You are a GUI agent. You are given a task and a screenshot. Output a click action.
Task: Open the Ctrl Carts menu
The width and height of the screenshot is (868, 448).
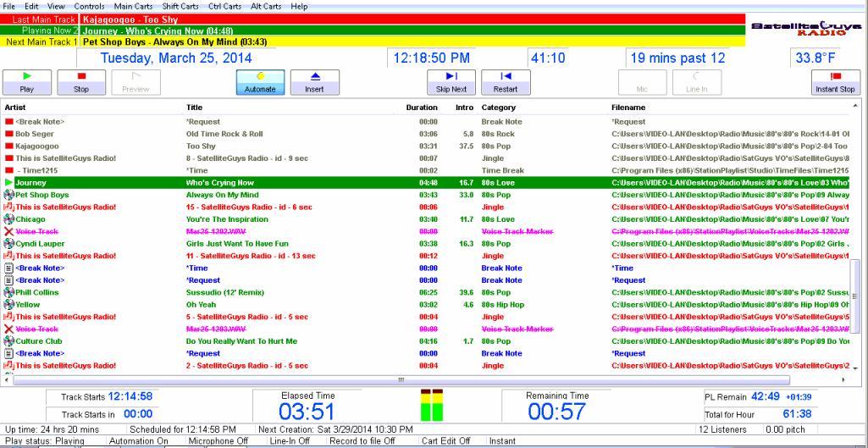point(224,6)
